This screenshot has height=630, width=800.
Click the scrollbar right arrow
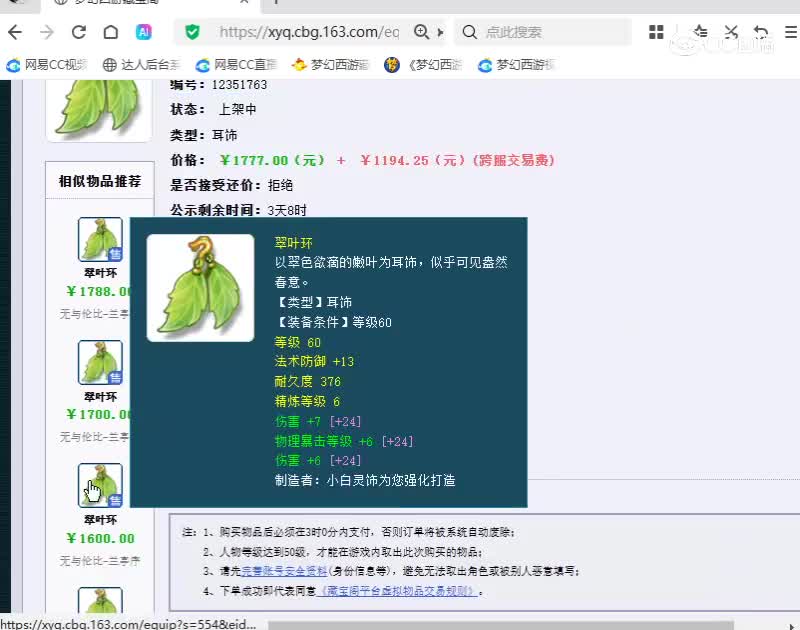(x=791, y=625)
